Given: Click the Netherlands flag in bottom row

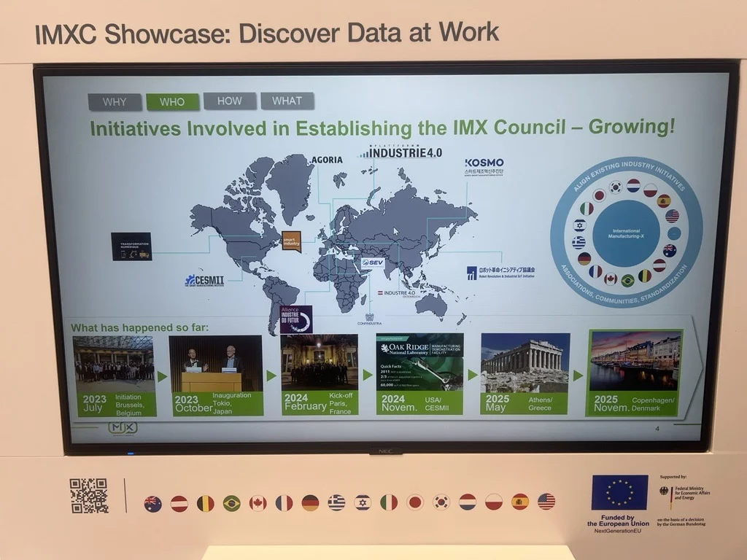Looking at the screenshot, I should 468,502.
